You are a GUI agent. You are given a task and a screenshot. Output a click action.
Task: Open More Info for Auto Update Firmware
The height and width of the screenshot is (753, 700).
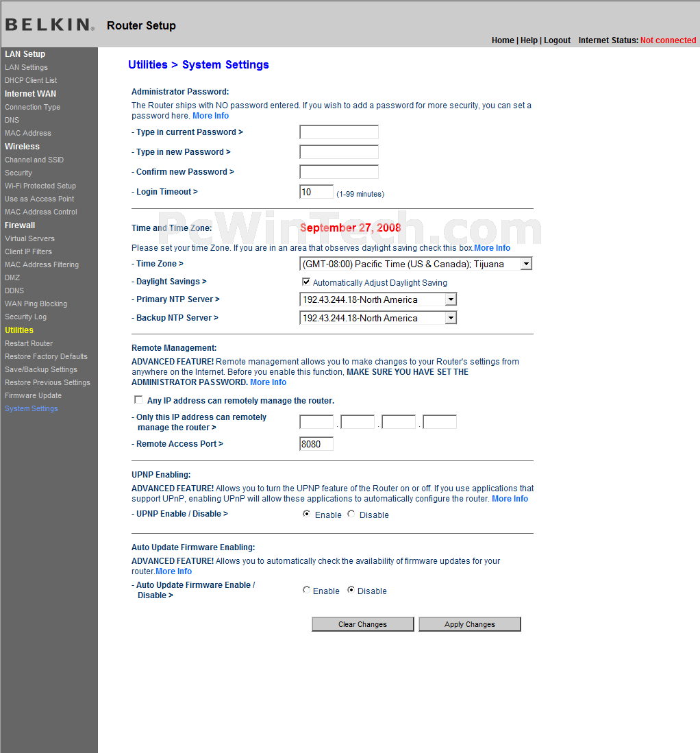[174, 571]
